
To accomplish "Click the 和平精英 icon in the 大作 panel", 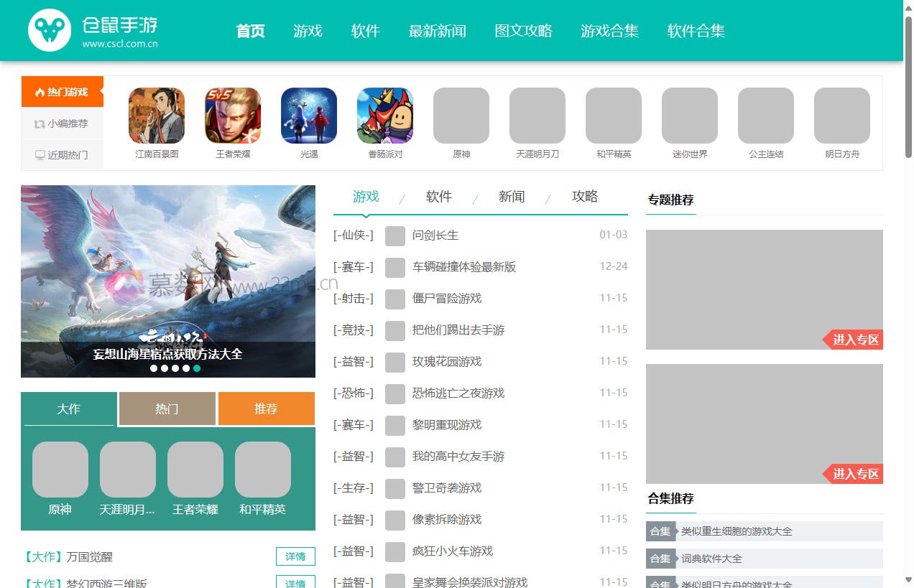I will pos(262,470).
